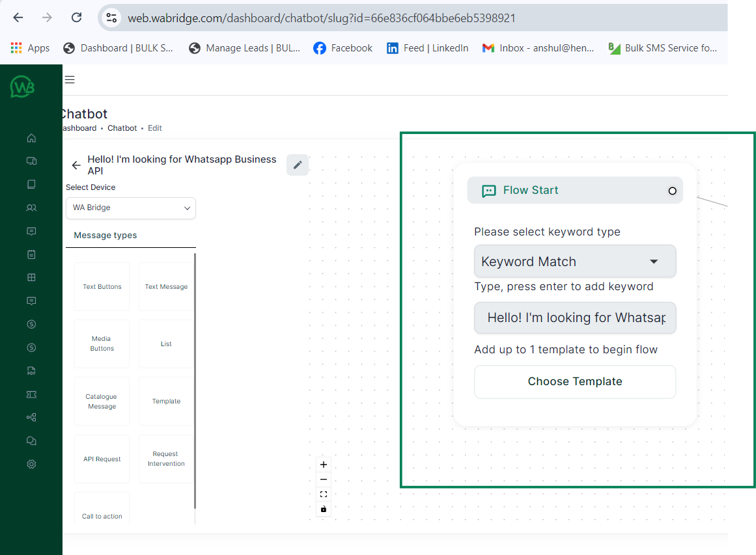Open the PDF icon in the sidebar
This screenshot has width=756, height=555.
point(31,371)
